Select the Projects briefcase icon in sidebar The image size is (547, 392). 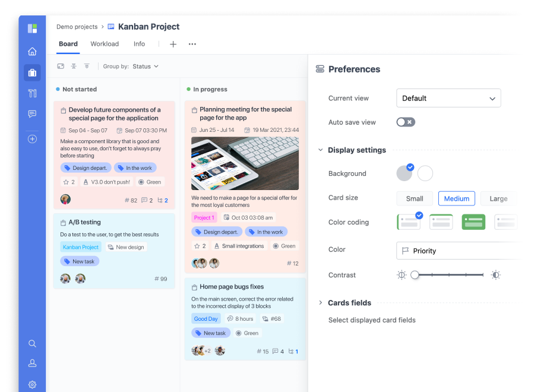32,72
